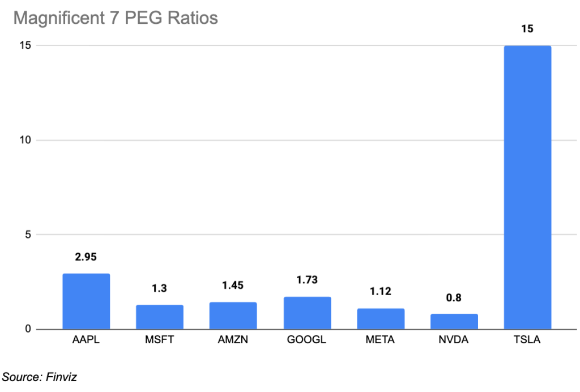Click the 5 y-axis tick label
This screenshot has width=580, height=392.
[28, 235]
